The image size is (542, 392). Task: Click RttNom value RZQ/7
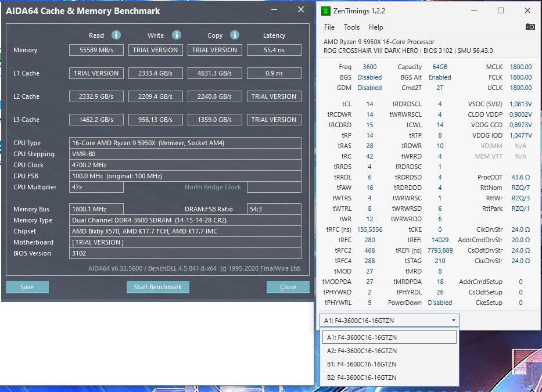(521, 188)
